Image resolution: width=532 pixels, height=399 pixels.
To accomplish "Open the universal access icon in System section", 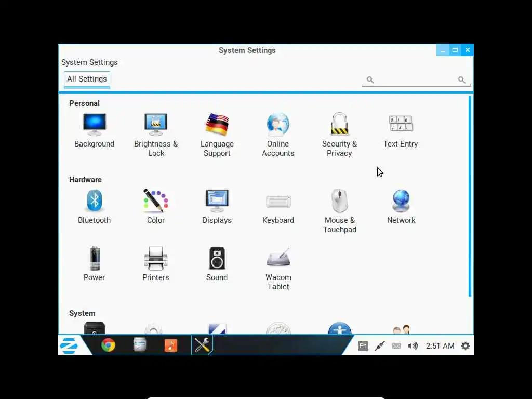I will click(340, 328).
